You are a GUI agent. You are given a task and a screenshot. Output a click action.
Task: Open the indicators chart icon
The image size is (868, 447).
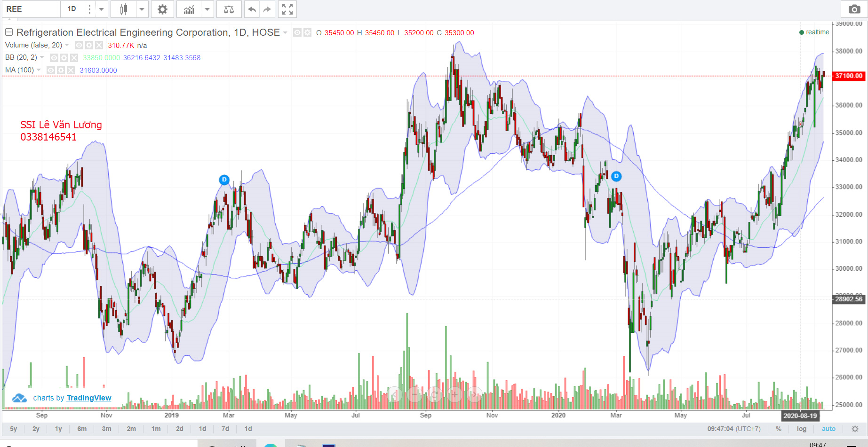point(189,9)
